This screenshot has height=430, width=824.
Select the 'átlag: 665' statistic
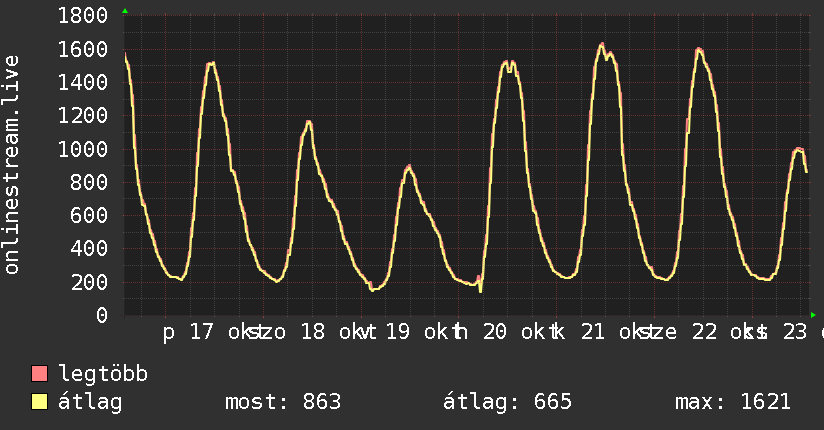(x=507, y=402)
